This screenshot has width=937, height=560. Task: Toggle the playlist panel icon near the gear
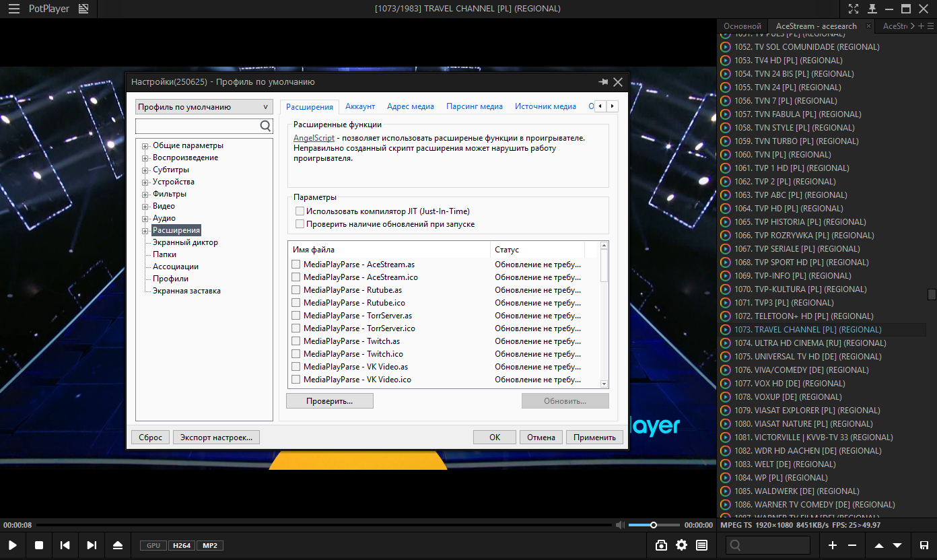coord(701,545)
